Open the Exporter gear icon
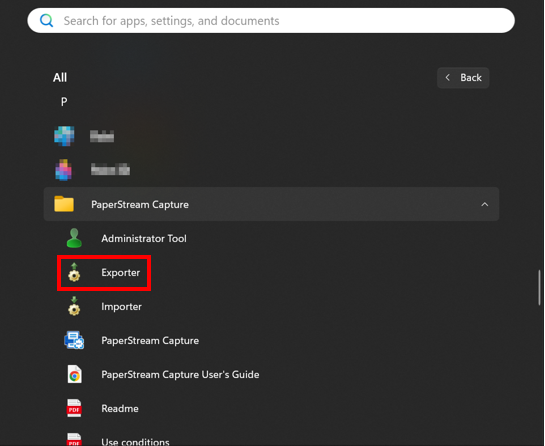Viewport: 545px width, 446px height. click(74, 272)
